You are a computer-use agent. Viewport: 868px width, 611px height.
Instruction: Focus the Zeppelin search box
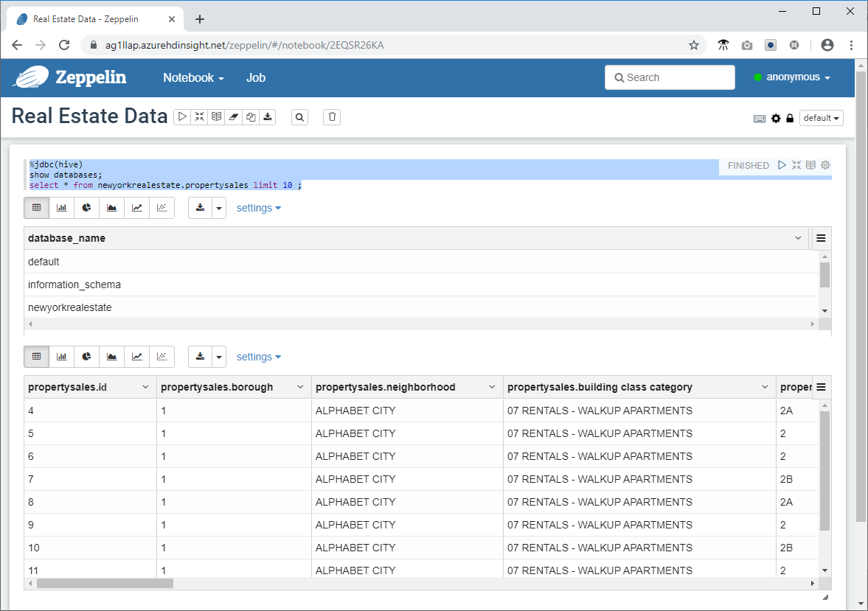[670, 77]
